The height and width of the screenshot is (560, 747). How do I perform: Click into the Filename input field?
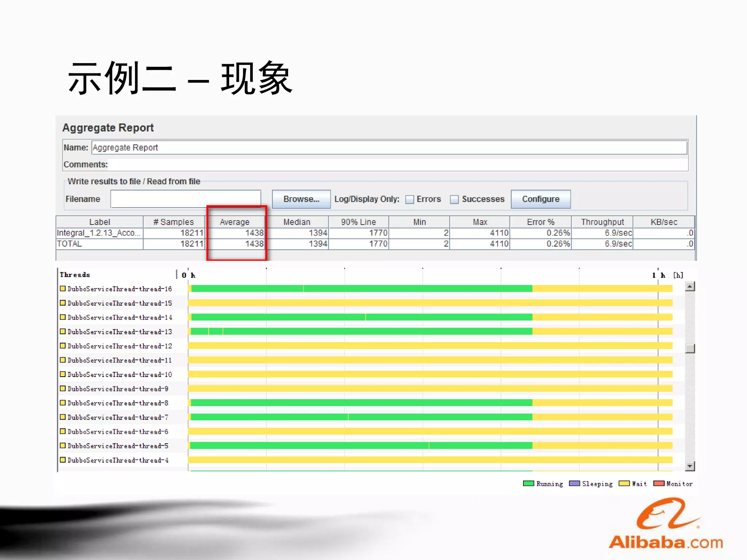pos(186,199)
